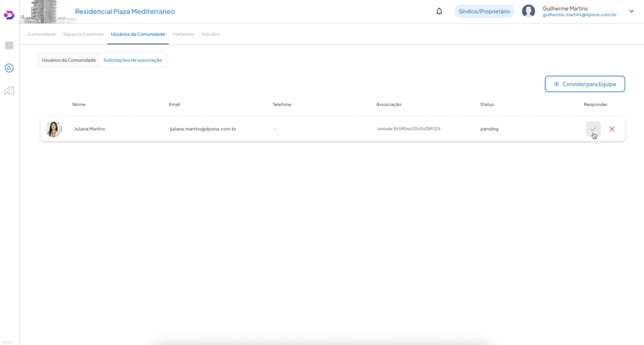Click the Residencial Plaza Mediterraneo title
This screenshot has height=345, width=644.
125,12
